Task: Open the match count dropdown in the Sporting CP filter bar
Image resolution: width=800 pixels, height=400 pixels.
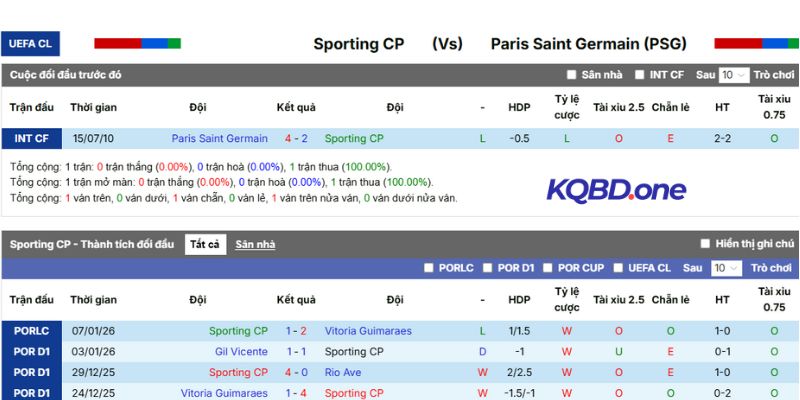Action: pyautogui.click(x=726, y=268)
